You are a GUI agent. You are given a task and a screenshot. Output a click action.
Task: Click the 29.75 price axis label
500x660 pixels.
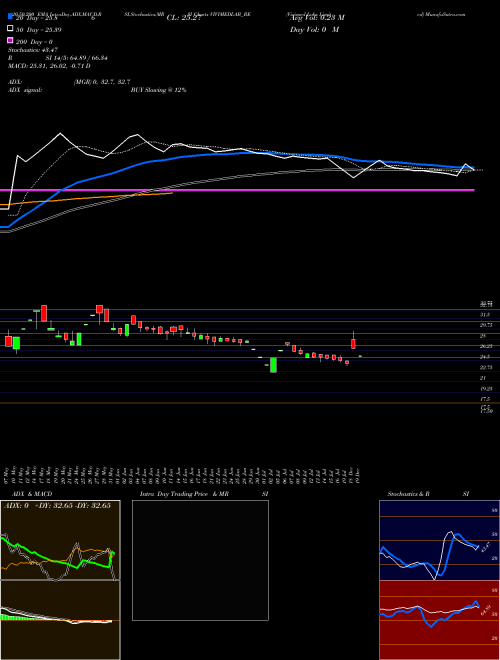(x=486, y=325)
